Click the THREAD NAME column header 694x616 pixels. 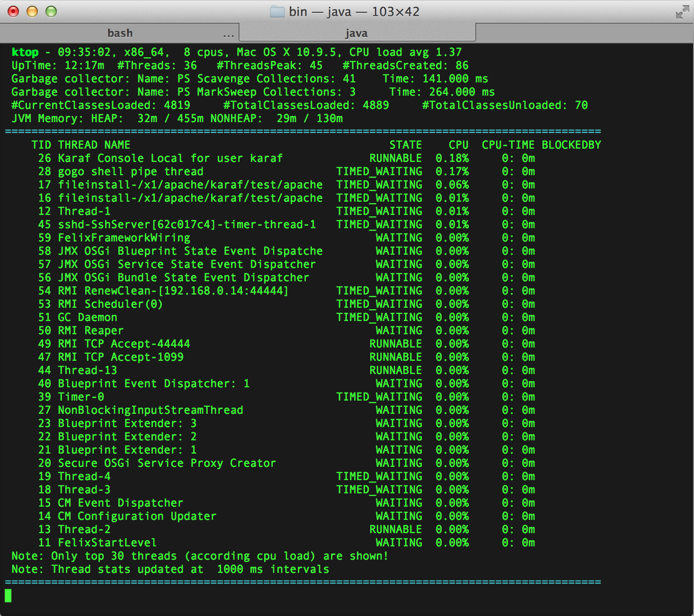tap(94, 145)
